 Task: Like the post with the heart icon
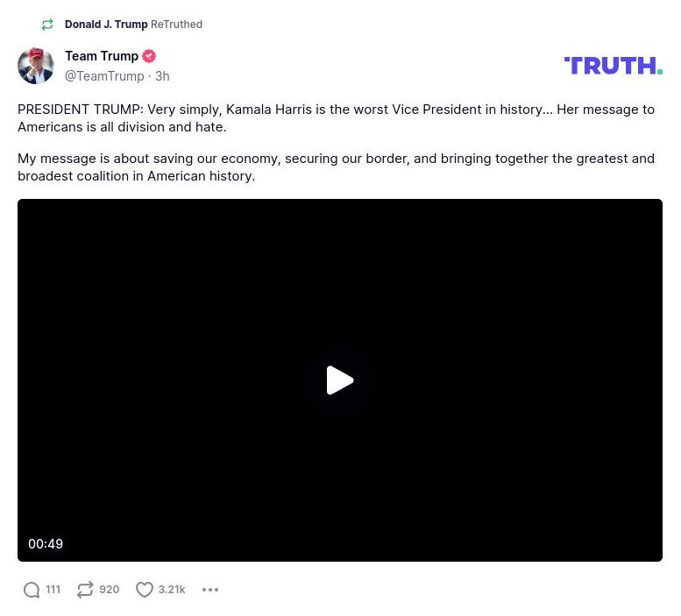tap(145, 590)
